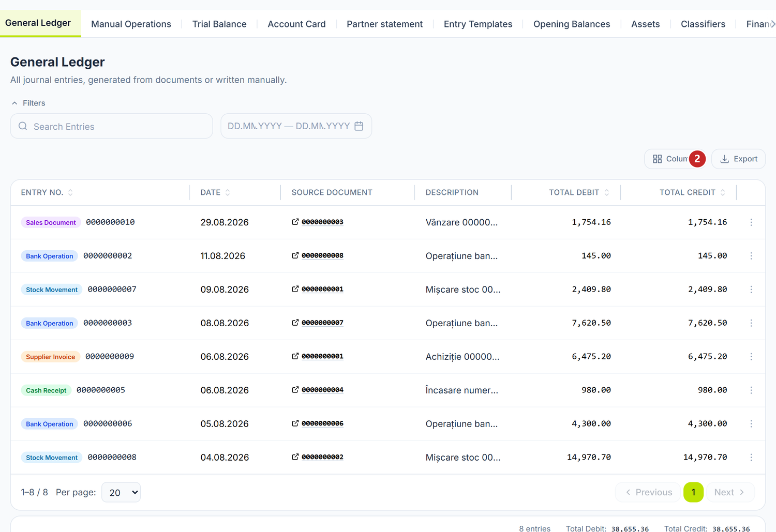Select the Sales Document badge
The image size is (776, 532).
pos(51,222)
